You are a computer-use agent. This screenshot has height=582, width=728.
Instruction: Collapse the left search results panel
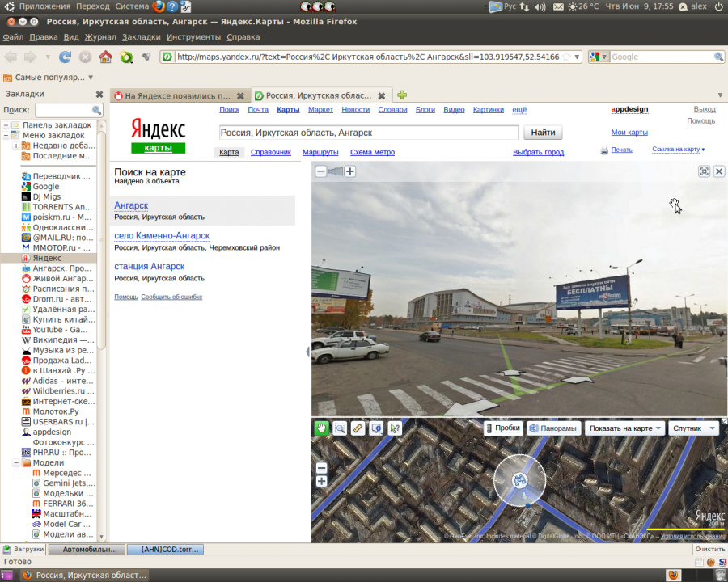click(307, 352)
